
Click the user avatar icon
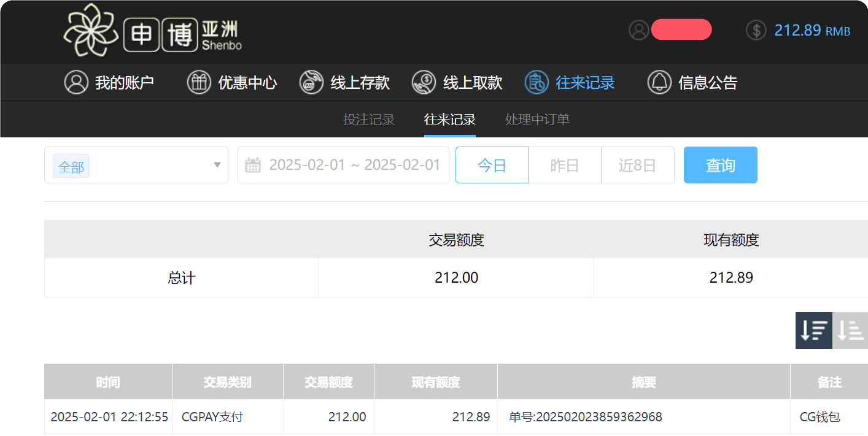[x=638, y=29]
